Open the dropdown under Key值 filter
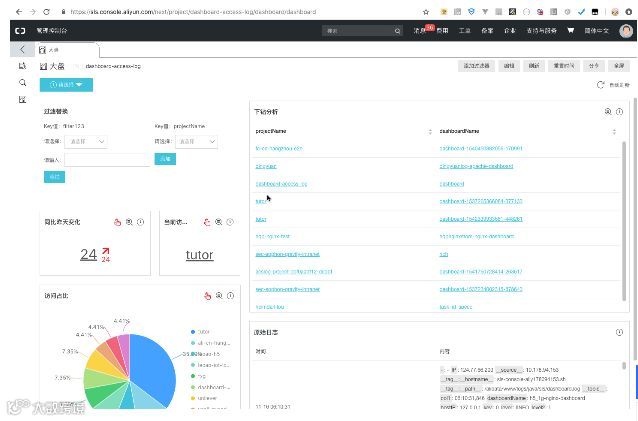Viewport: 638px width, 421px height. (86, 142)
